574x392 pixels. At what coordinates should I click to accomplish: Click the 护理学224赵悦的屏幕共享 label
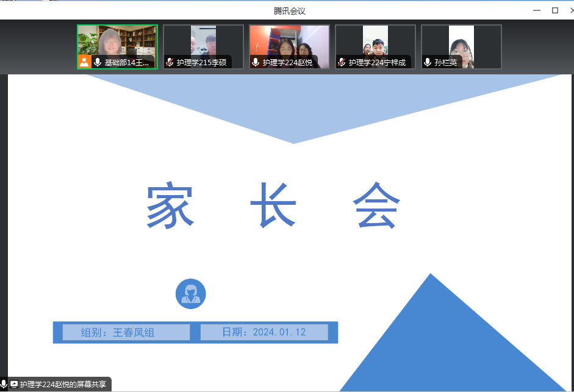(63, 385)
